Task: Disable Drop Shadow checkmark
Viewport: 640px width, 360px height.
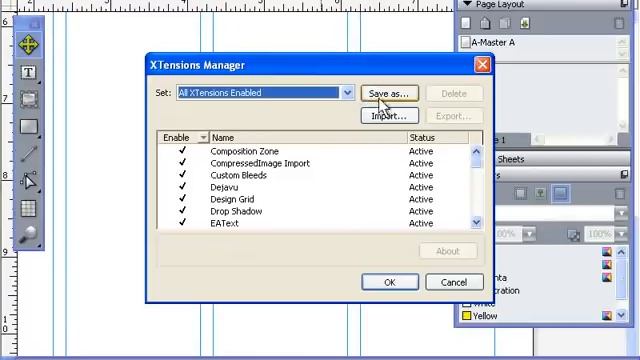Action: point(182,210)
